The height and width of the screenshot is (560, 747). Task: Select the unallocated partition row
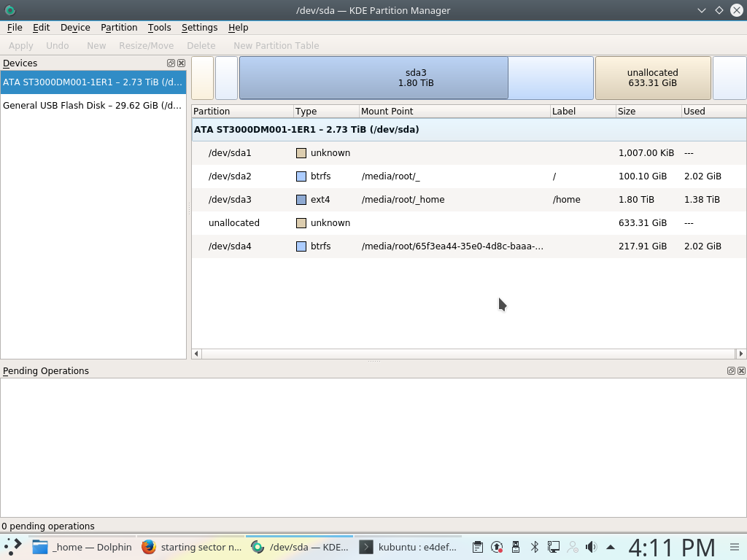[469, 223]
